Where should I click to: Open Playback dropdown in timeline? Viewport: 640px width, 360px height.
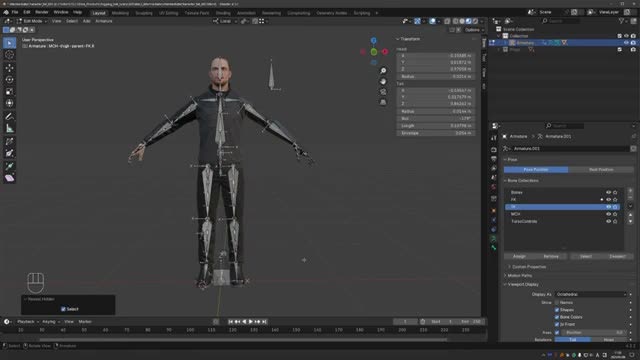(x=27, y=322)
